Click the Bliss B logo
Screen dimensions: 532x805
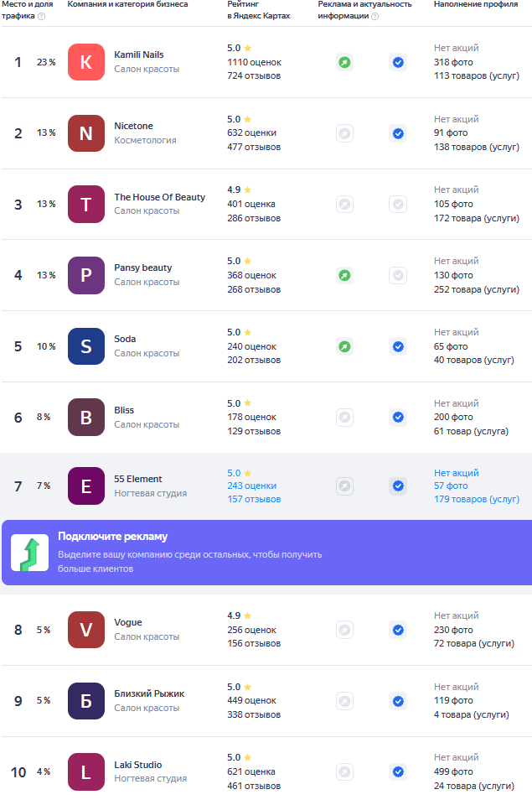point(85,417)
